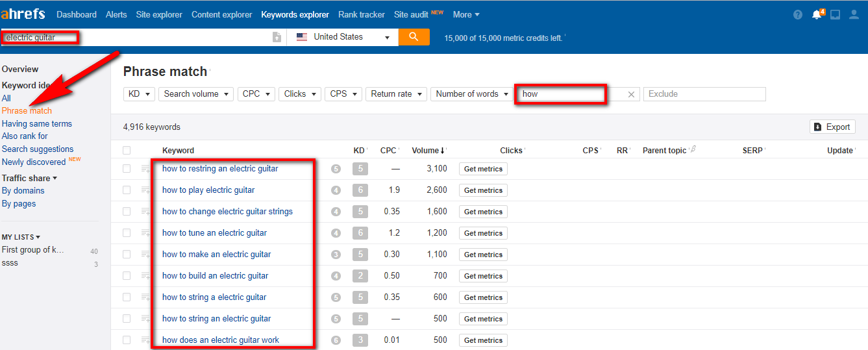Open Content explorer in top navigation
This screenshot has height=350, width=868.
click(x=222, y=14)
